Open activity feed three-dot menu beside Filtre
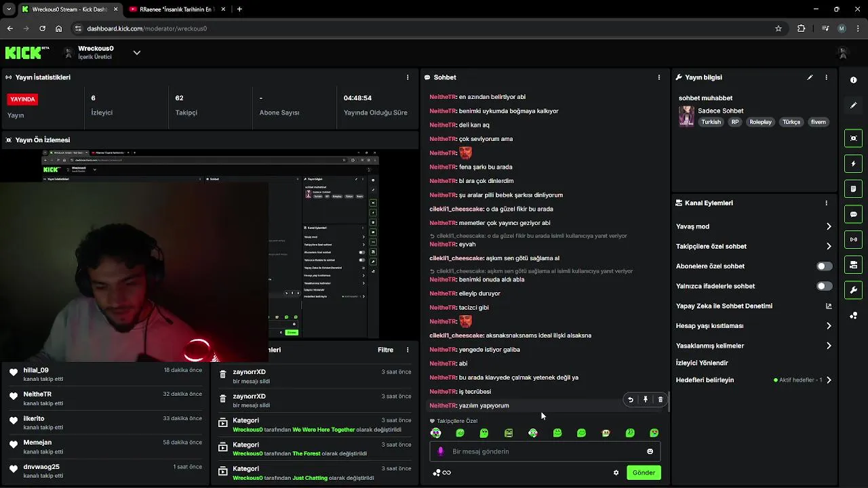Image resolution: width=868 pixels, height=488 pixels. pyautogui.click(x=408, y=350)
